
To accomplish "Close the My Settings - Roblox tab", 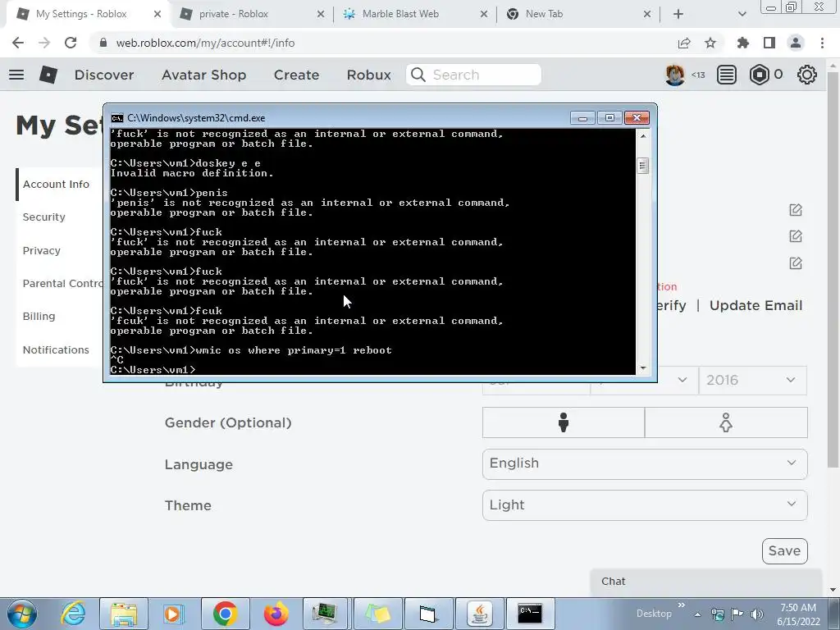I will tap(157, 14).
